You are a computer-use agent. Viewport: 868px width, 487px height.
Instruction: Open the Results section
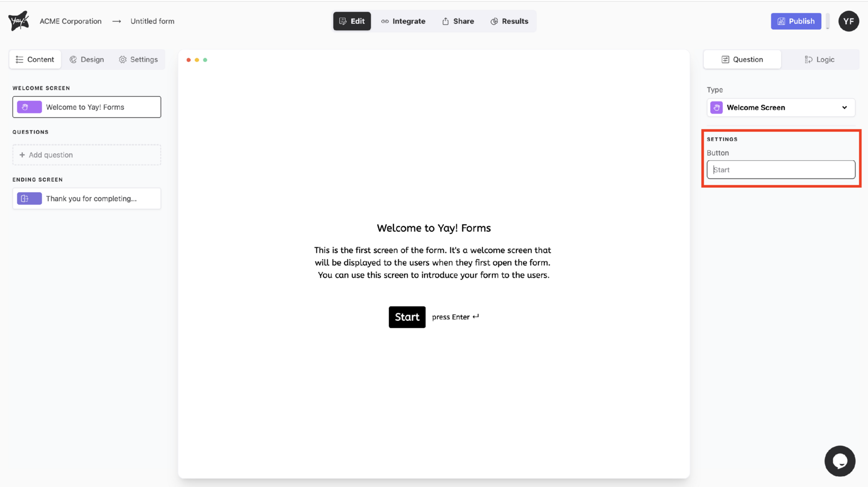tap(509, 21)
